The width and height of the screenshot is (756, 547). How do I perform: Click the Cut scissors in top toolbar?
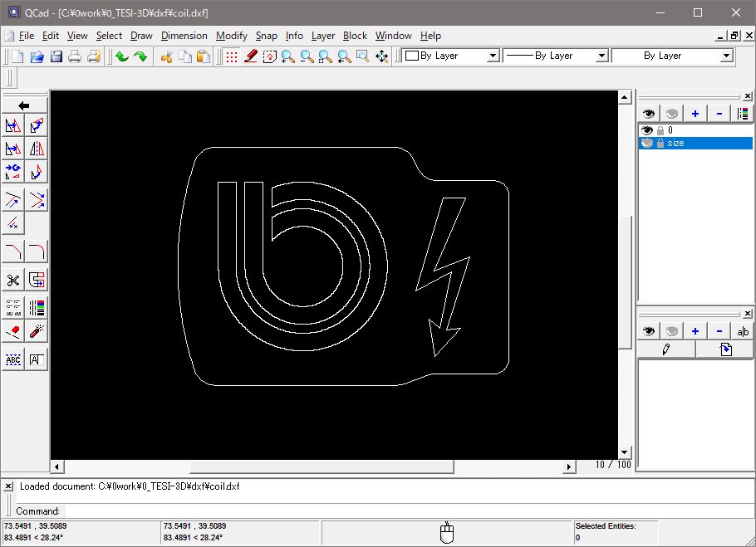click(167, 56)
